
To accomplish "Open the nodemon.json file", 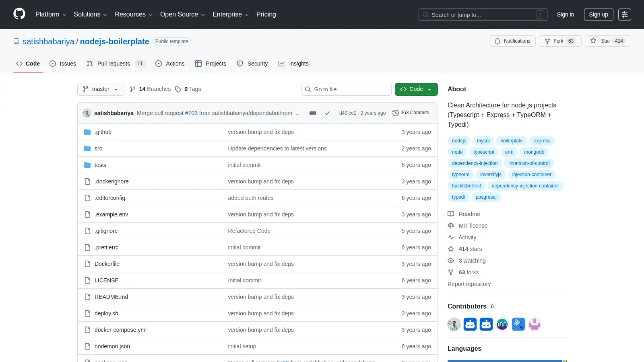I will pyautogui.click(x=112, y=346).
